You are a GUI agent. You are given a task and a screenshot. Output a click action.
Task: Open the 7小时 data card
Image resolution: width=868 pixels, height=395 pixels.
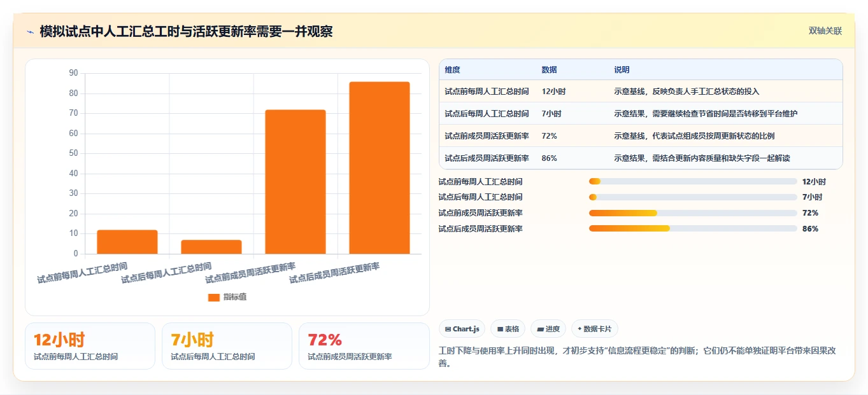tap(227, 346)
